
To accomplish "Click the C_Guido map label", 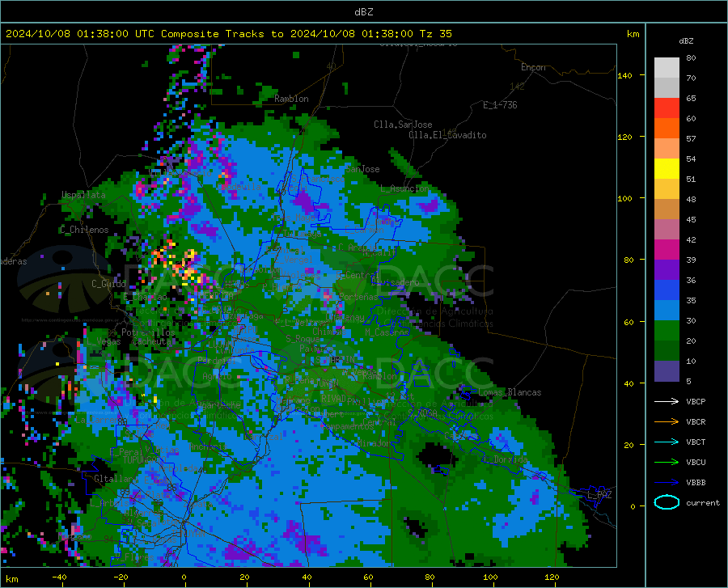I will (x=108, y=284).
